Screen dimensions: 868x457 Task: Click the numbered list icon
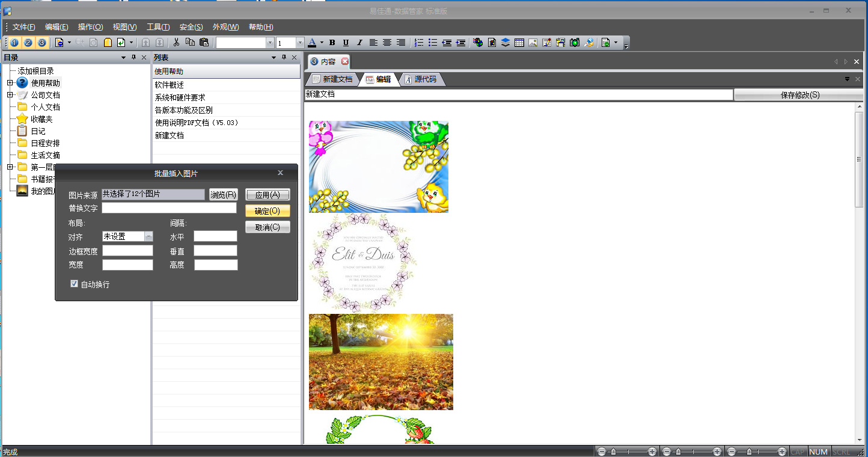pyautogui.click(x=419, y=43)
